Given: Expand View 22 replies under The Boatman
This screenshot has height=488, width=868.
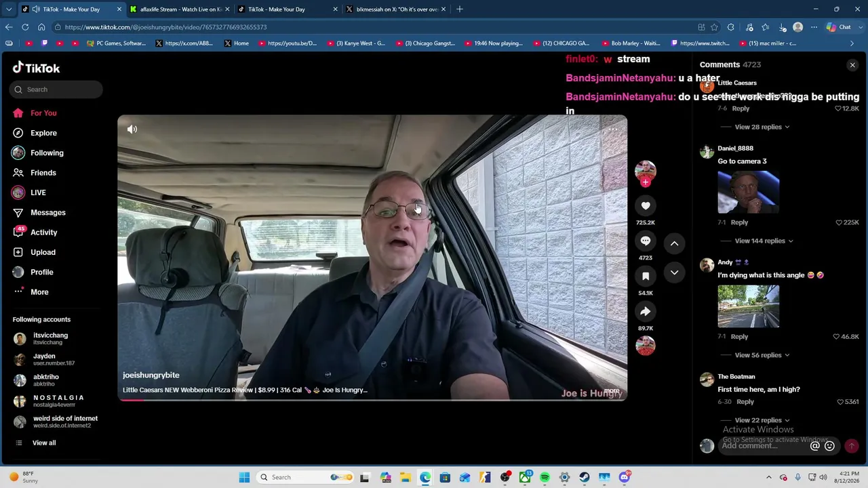Looking at the screenshot, I should tap(762, 420).
